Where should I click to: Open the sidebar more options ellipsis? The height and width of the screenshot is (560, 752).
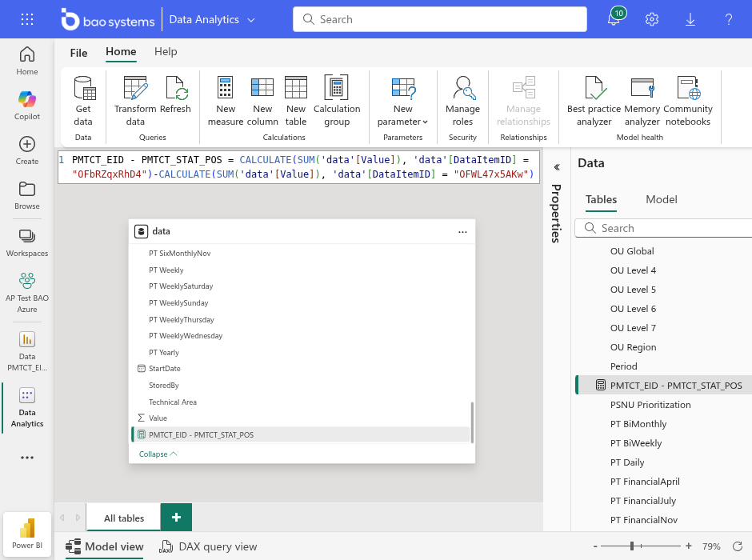click(x=27, y=458)
